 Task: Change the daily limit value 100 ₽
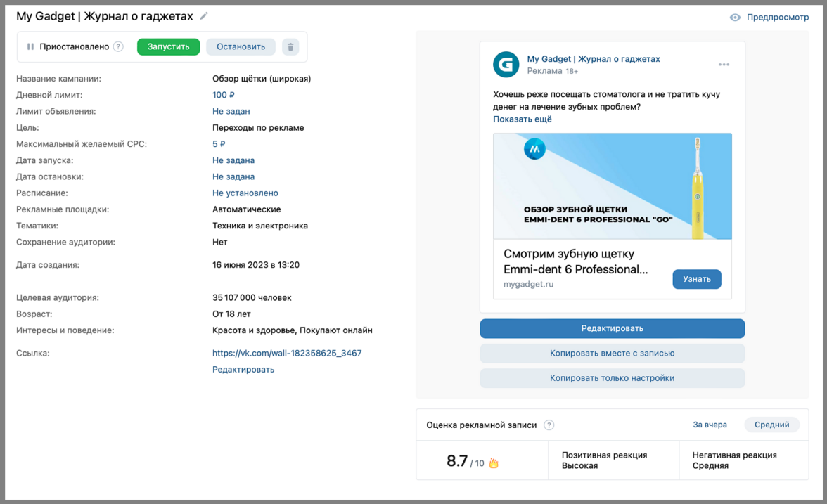[224, 95]
